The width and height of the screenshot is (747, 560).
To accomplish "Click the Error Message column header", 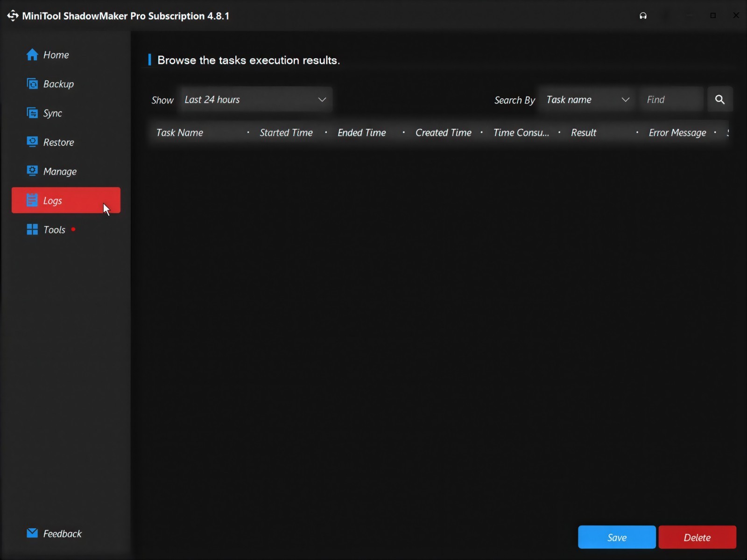I will click(677, 133).
